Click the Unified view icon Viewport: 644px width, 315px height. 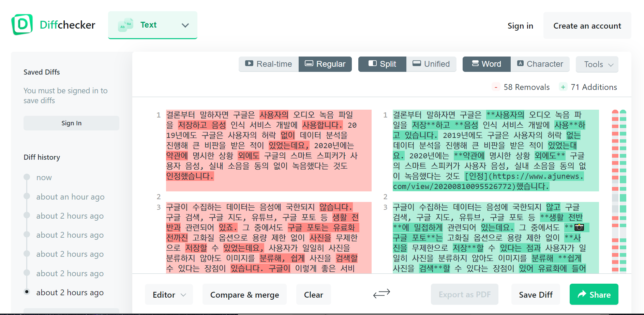point(417,63)
